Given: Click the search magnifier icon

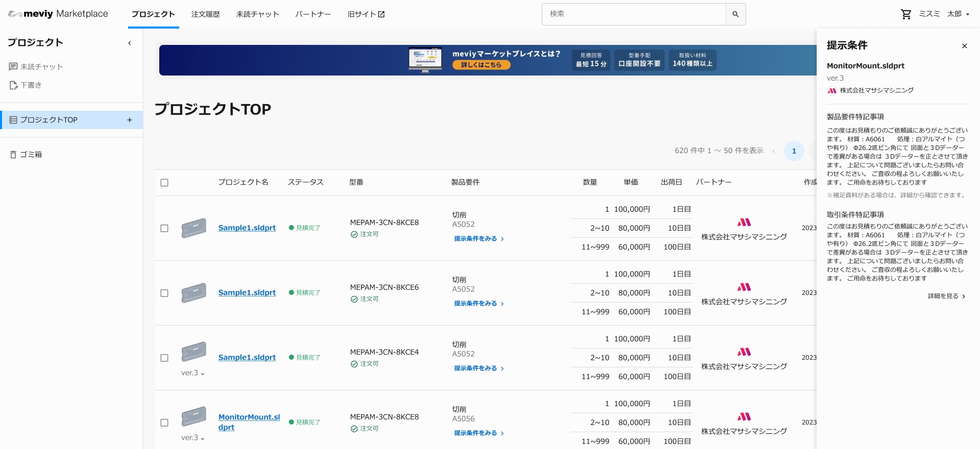Looking at the screenshot, I should point(735,14).
